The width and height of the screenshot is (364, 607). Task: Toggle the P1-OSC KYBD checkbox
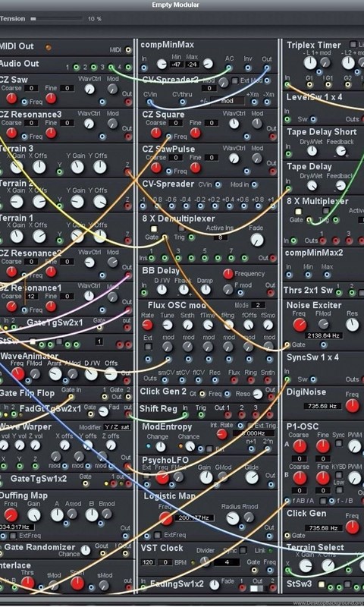click(339, 475)
